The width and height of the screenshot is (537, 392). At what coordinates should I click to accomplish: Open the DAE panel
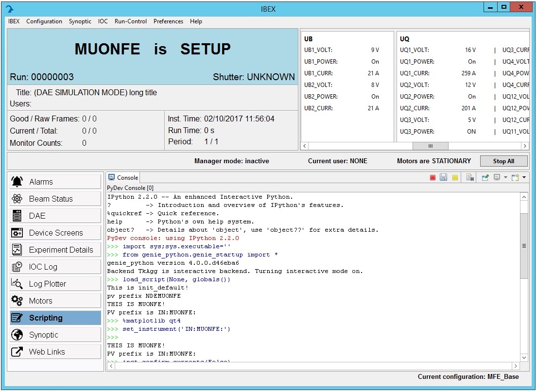pos(55,215)
